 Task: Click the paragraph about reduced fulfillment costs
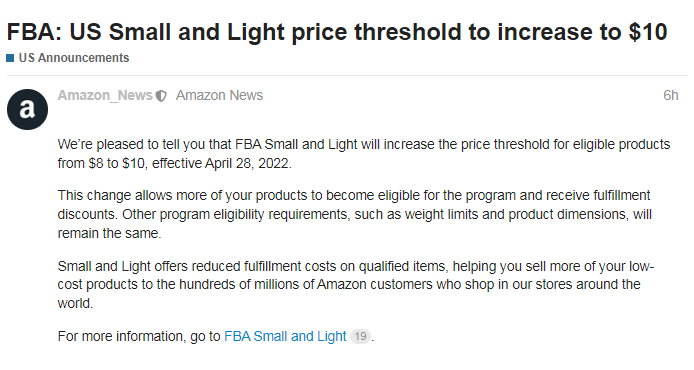tap(356, 285)
